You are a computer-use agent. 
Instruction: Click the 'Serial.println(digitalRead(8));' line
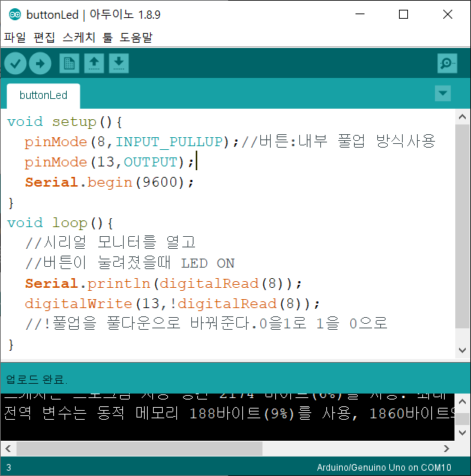(x=163, y=283)
